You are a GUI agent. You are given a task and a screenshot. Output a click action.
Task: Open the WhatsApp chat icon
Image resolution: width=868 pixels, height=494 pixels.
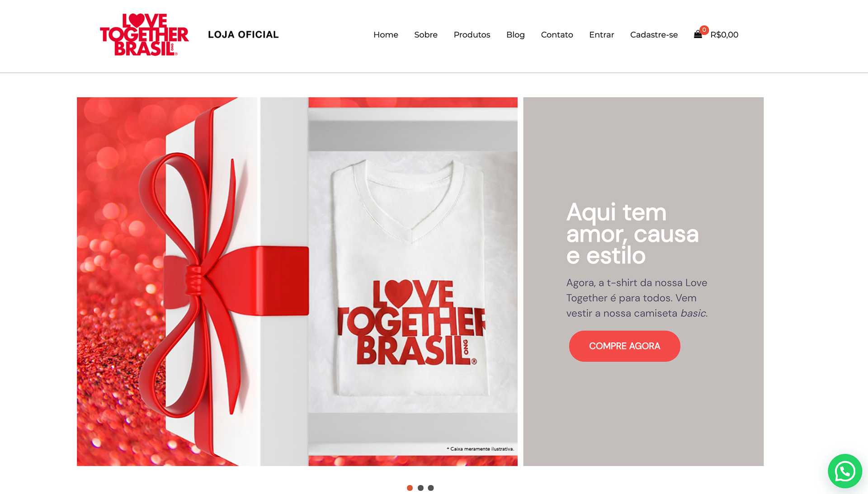pos(844,471)
